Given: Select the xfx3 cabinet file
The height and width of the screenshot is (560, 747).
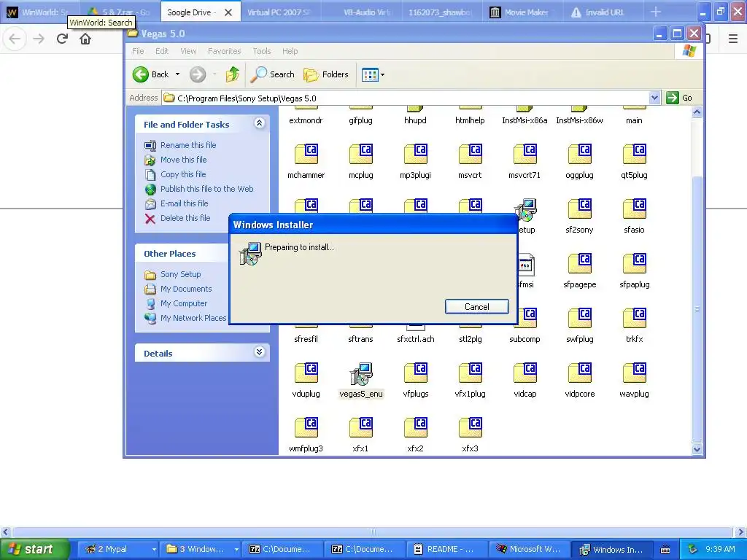Looking at the screenshot, I should click(x=471, y=435).
